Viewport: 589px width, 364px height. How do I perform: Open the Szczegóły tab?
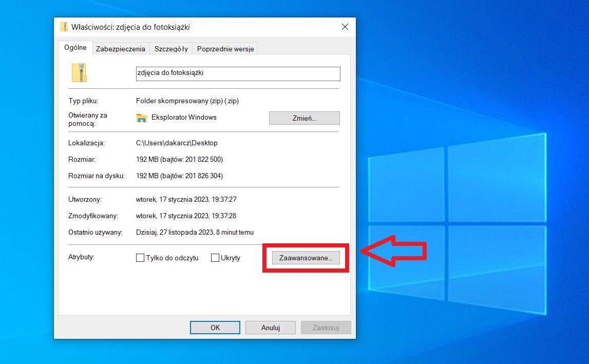pyautogui.click(x=171, y=49)
